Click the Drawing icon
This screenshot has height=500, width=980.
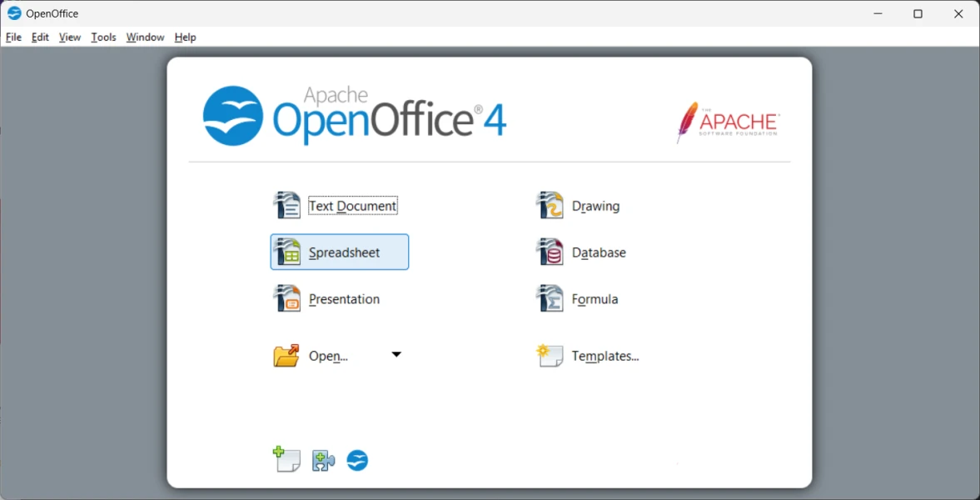click(x=550, y=205)
